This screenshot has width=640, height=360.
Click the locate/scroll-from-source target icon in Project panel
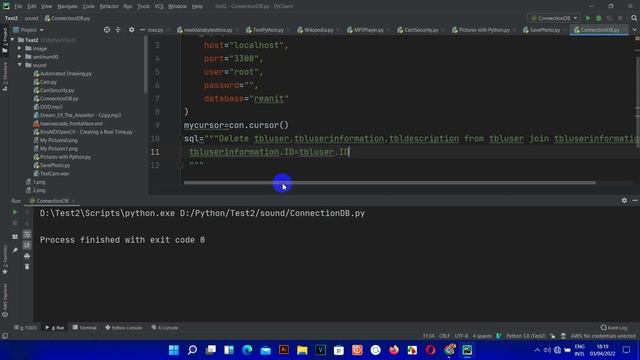tap(107, 30)
